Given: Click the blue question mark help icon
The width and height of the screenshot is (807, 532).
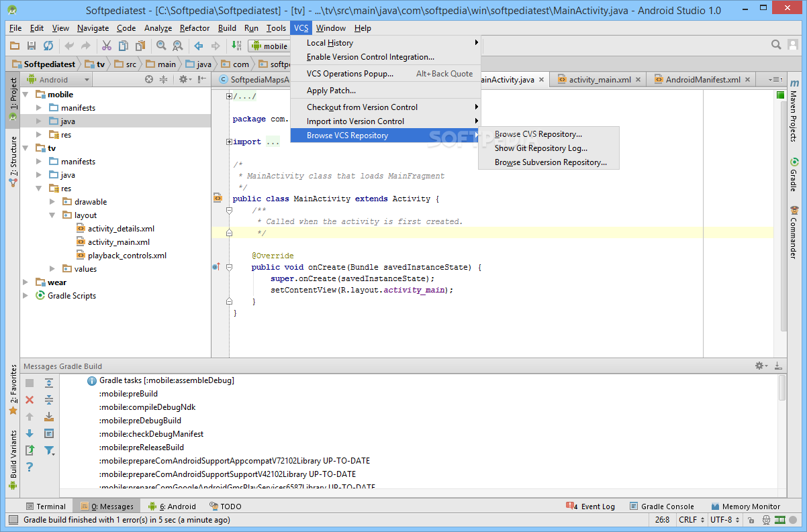Looking at the screenshot, I should (30, 467).
